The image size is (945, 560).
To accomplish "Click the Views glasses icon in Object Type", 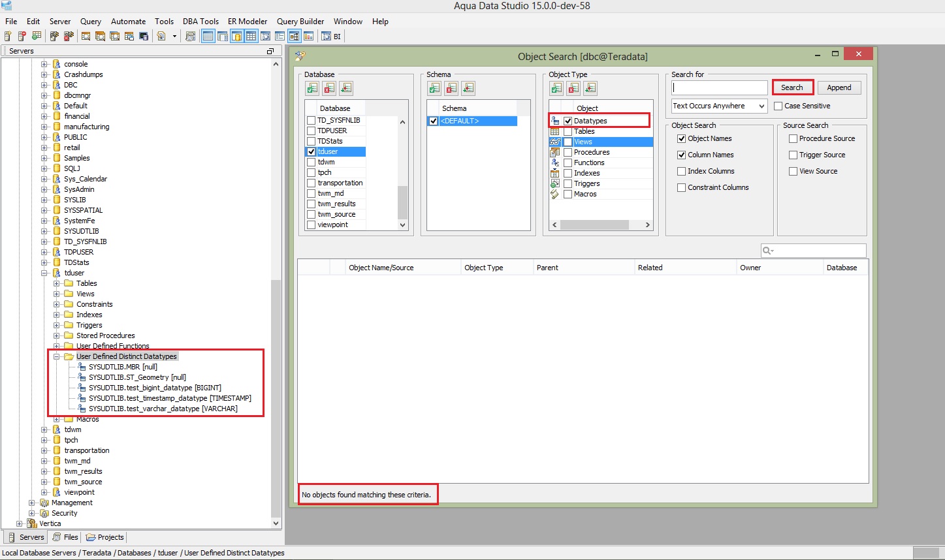I will 555,142.
